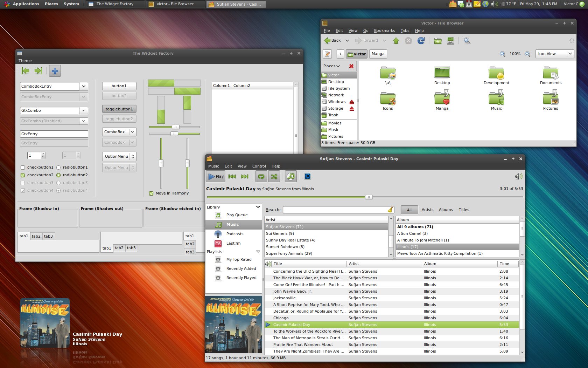The width and height of the screenshot is (588, 368).
Task: Click the Play button
Action: pos(216,177)
